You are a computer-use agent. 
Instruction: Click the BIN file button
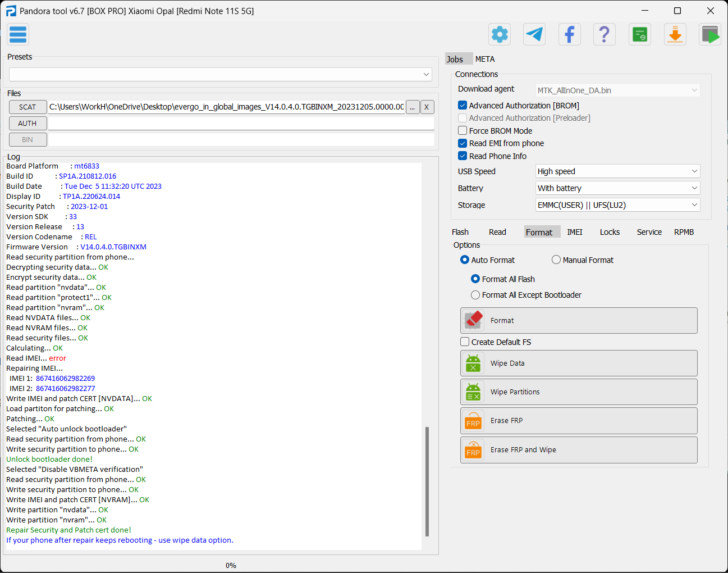[x=28, y=139]
